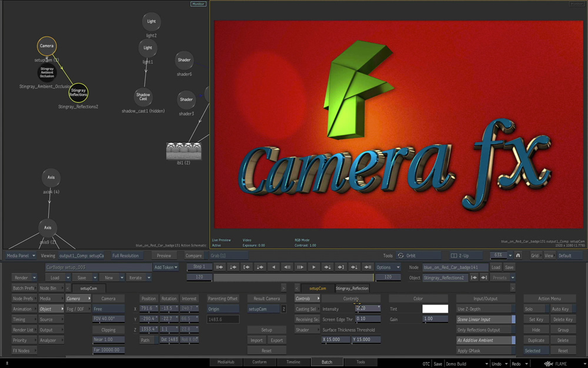The width and height of the screenshot is (588, 368).
Task: Click Set Key in Action Menu
Action: [536, 320]
